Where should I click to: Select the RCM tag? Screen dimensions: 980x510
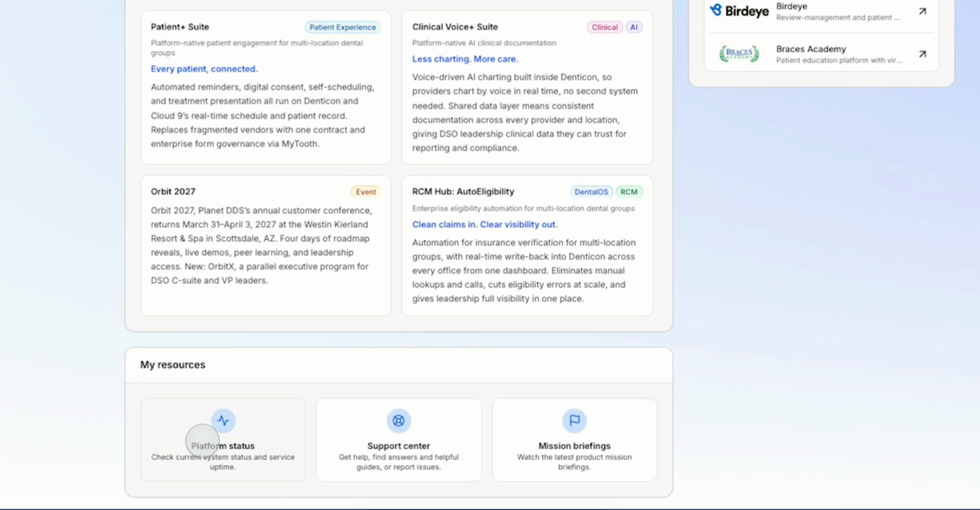point(629,192)
